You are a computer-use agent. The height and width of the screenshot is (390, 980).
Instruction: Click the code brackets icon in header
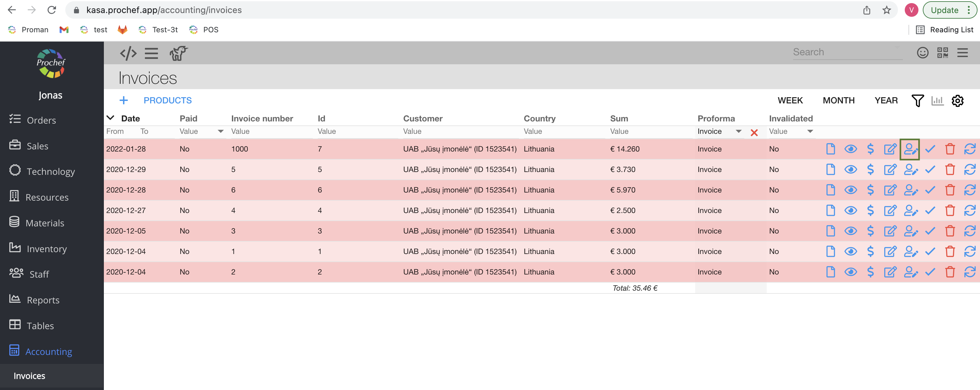[x=128, y=53]
